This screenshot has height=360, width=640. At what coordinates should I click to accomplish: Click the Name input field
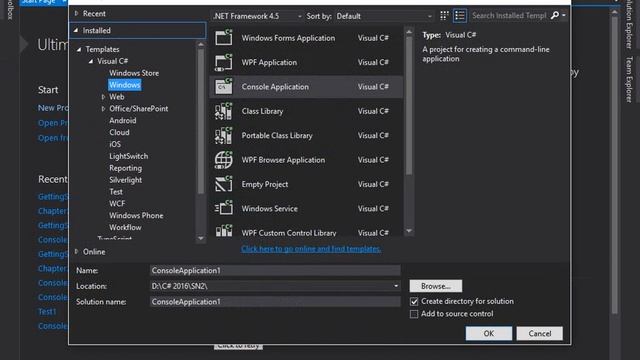pos(275,270)
